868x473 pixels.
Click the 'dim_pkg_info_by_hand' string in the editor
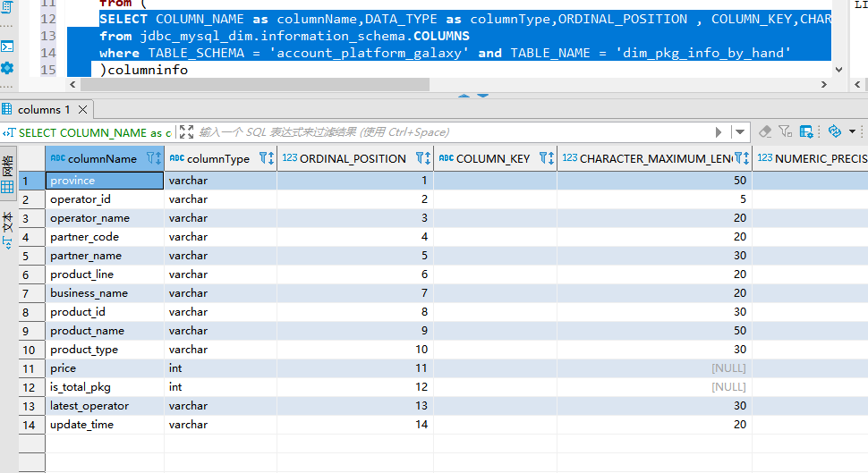tap(703, 53)
